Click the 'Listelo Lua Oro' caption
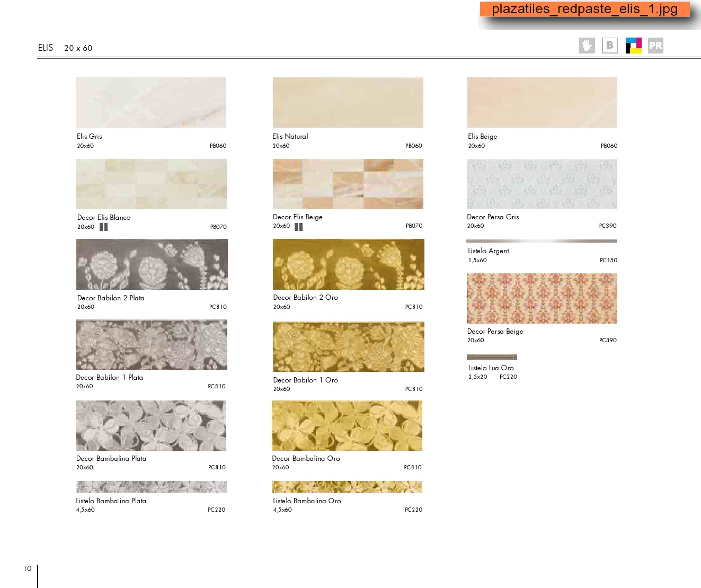Screen dimensions: 701x588 pyautogui.click(x=491, y=368)
